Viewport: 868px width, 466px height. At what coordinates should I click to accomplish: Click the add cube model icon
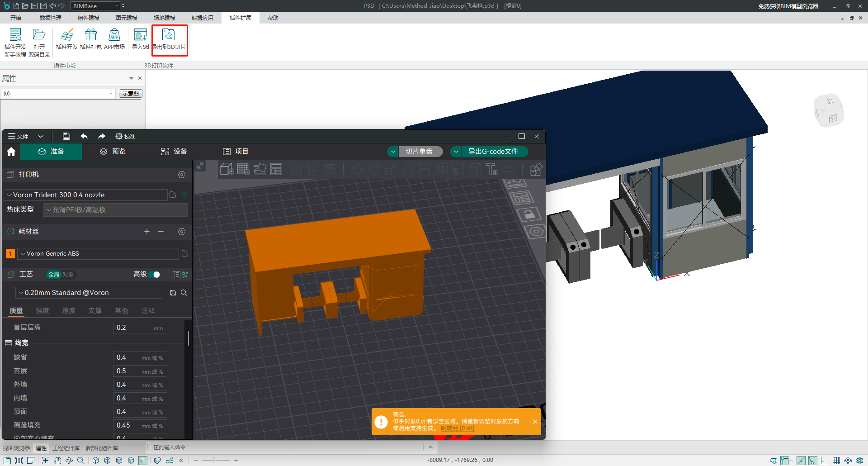(226, 169)
